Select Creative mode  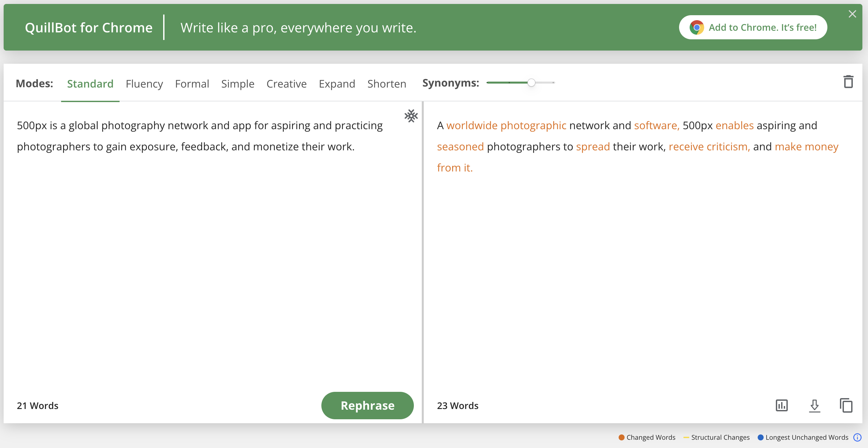286,83
